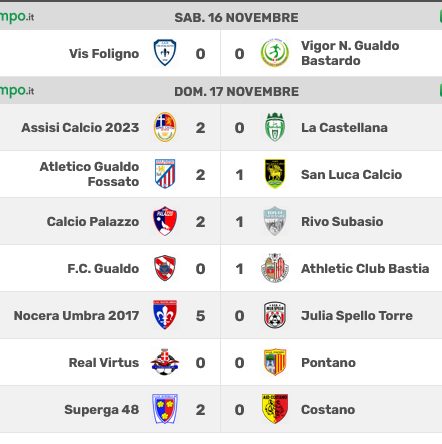Click the F.C. Gualdo red shield
442x444 pixels.
[x=165, y=268]
